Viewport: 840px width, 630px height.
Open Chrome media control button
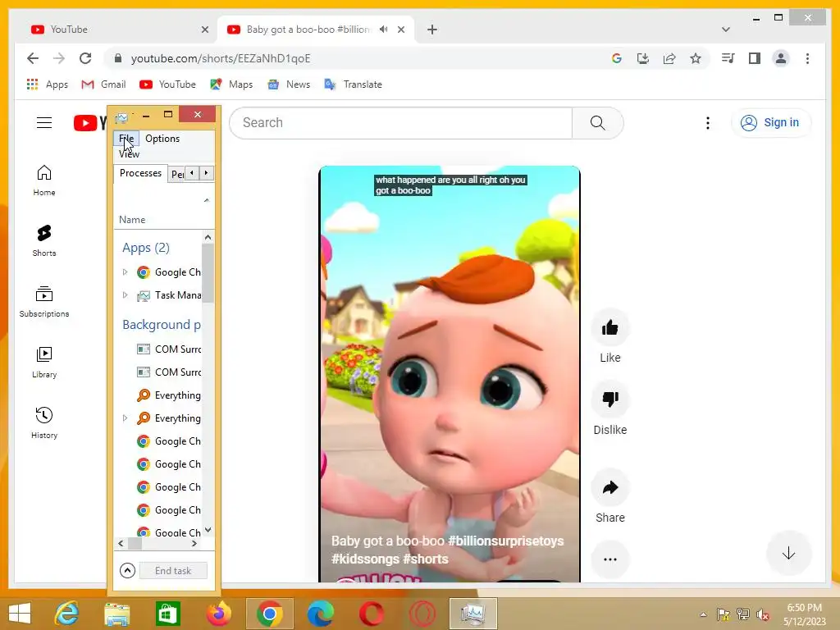click(x=728, y=58)
